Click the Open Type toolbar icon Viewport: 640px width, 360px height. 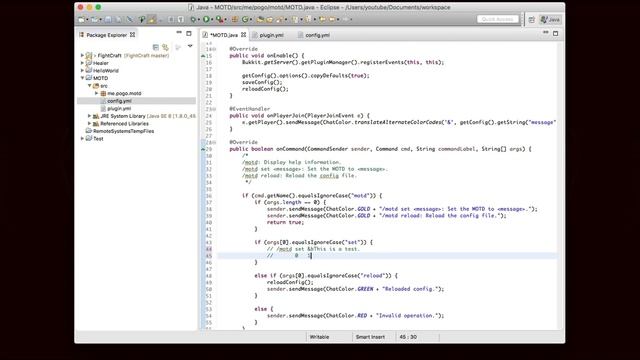pos(260,19)
